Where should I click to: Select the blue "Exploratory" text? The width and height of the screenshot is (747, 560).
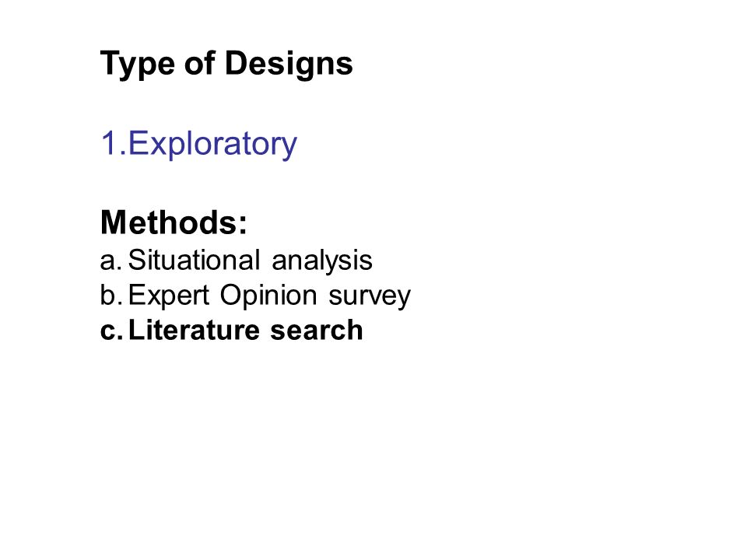point(212,144)
